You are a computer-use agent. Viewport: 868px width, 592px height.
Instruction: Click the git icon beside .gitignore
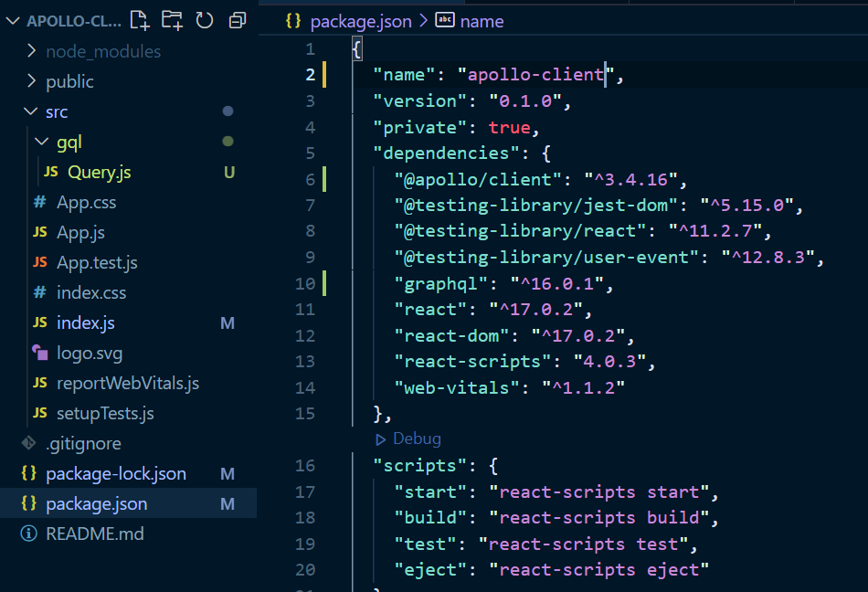click(28, 443)
